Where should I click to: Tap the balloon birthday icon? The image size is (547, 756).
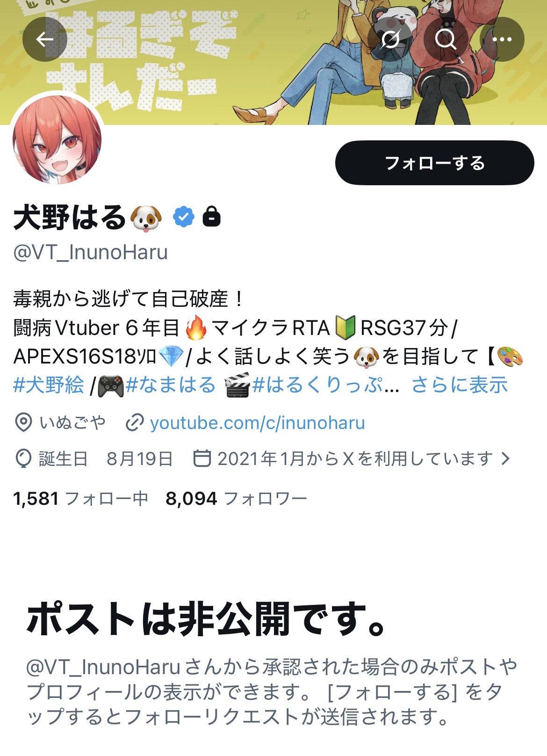[23, 458]
